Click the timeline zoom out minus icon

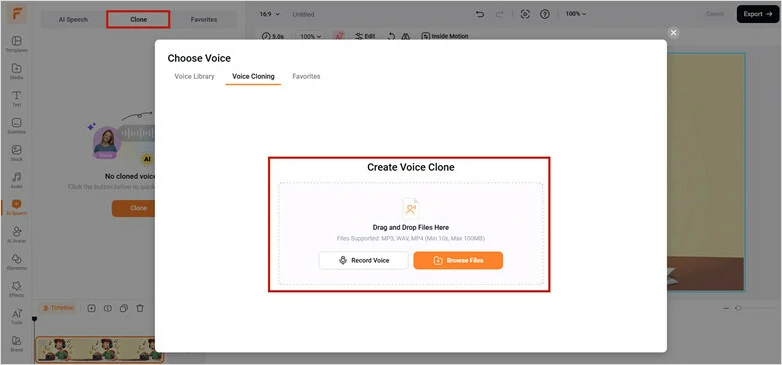[726, 308]
